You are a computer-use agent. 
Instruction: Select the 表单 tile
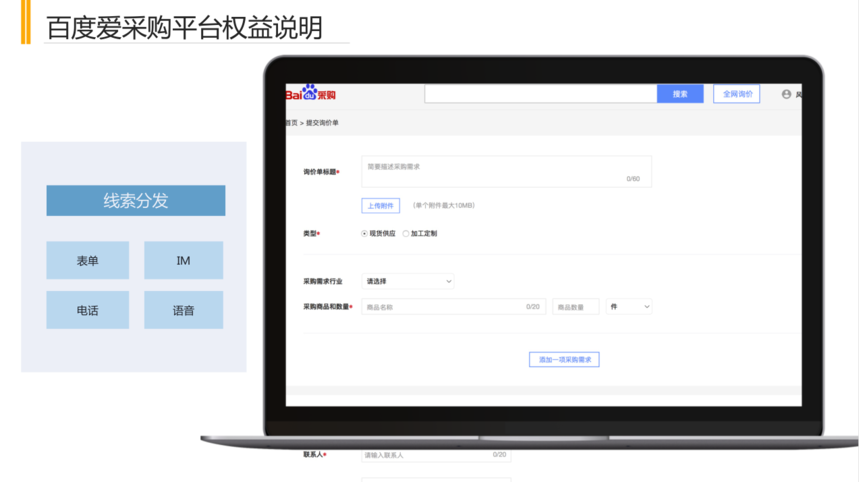88,260
